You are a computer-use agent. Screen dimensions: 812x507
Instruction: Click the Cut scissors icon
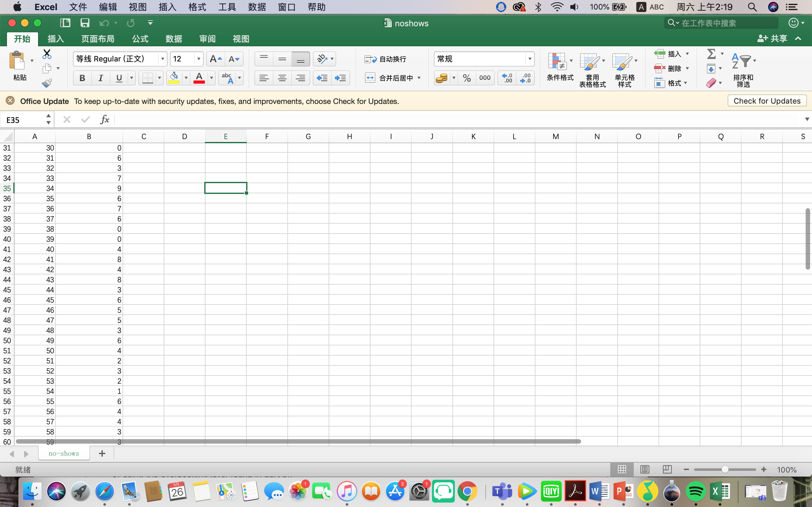(x=47, y=54)
